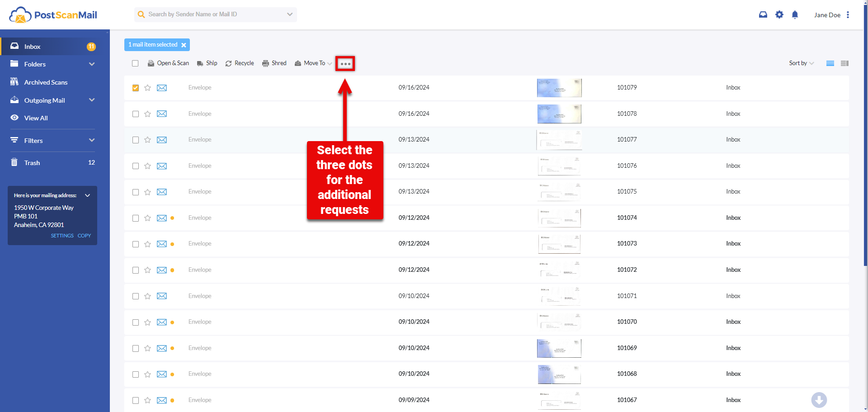868x412 pixels.
Task: Click envelope icon for mail 101073
Action: (x=162, y=244)
